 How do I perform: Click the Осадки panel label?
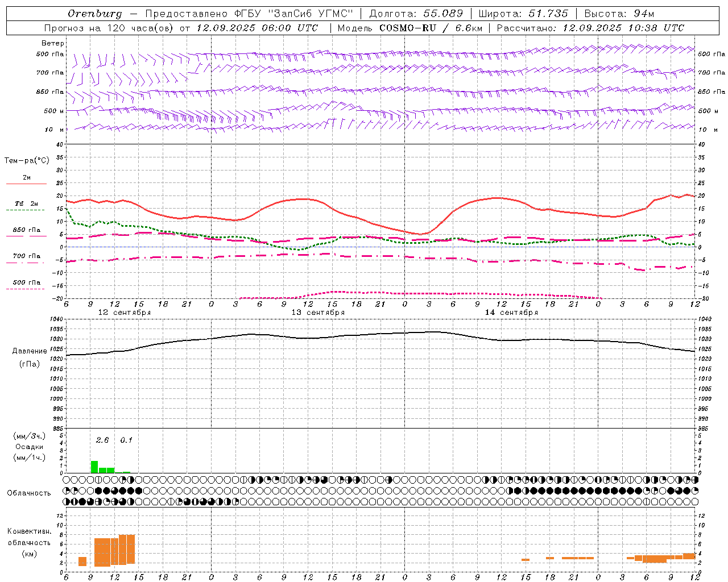[x=30, y=447]
